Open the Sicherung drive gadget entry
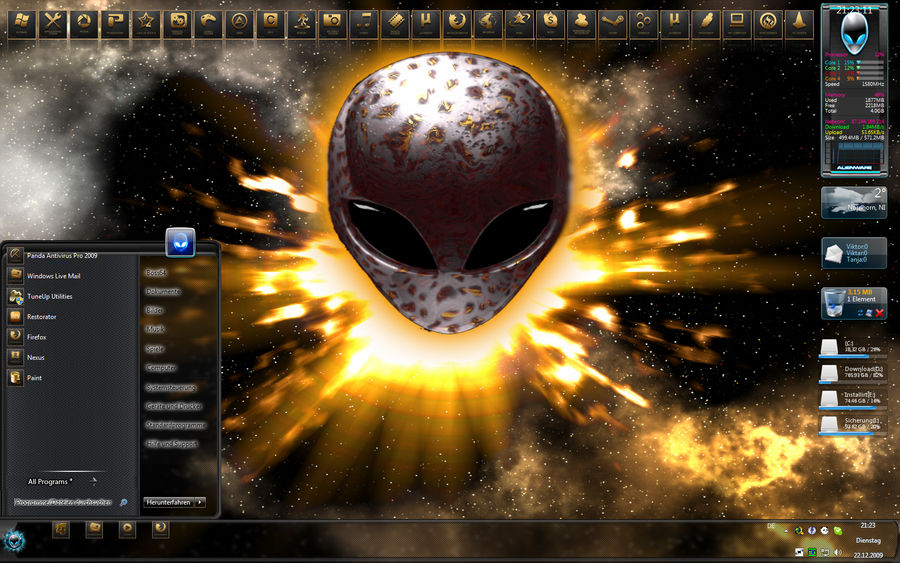Viewport: 900px width, 563px height. 853,425
